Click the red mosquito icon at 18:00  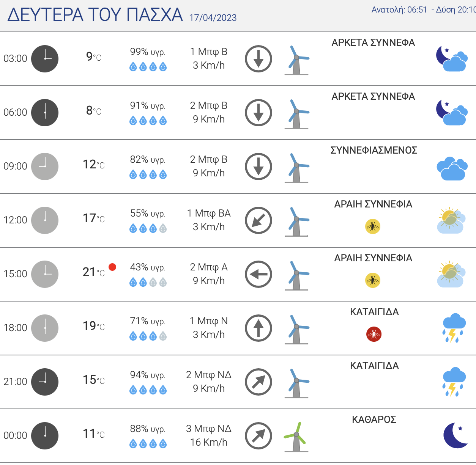click(x=374, y=334)
